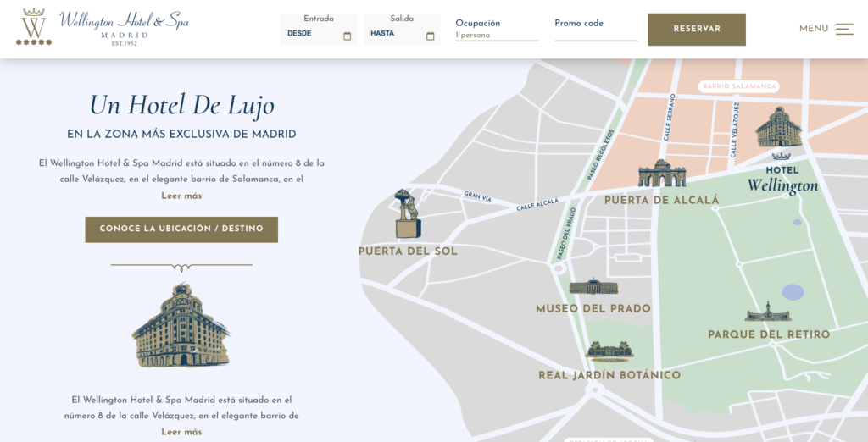Click the Museo del Prado building icon

(593, 286)
